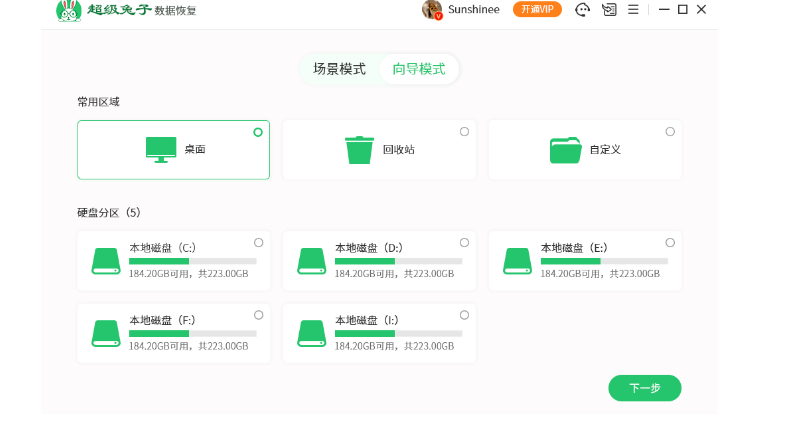This screenshot has height=428, width=789.
Task: Open the Sunshinee user avatar
Action: [x=432, y=10]
